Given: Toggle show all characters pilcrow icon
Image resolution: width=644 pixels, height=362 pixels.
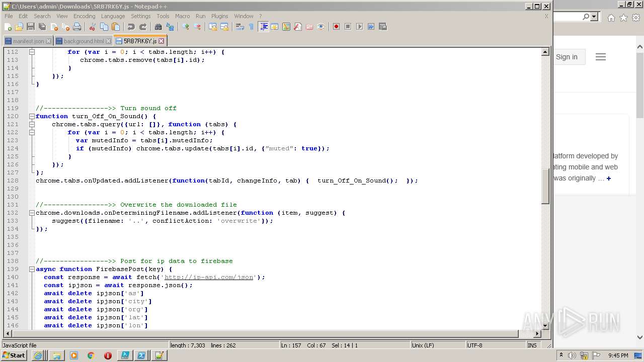Looking at the screenshot, I should [x=252, y=27].
